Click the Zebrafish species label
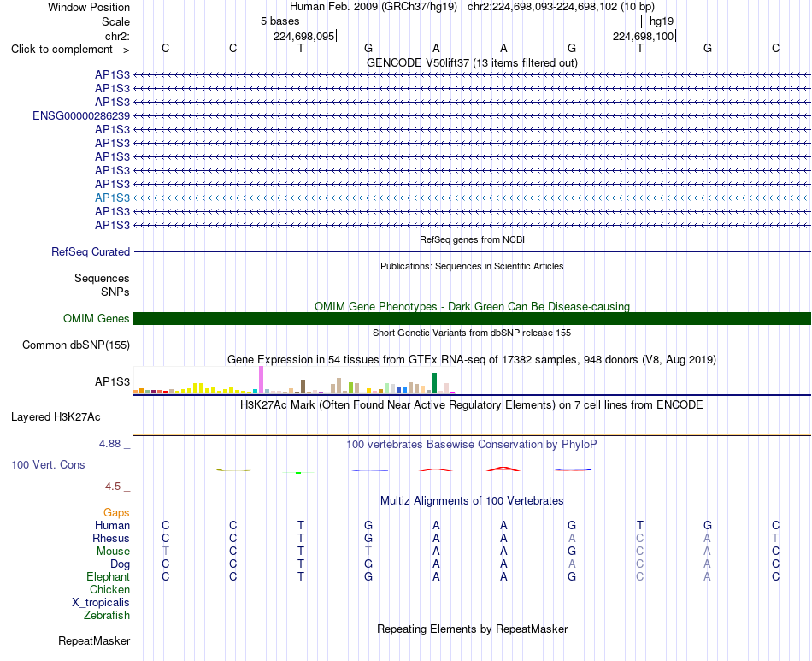This screenshot has height=661, width=812. click(x=107, y=616)
